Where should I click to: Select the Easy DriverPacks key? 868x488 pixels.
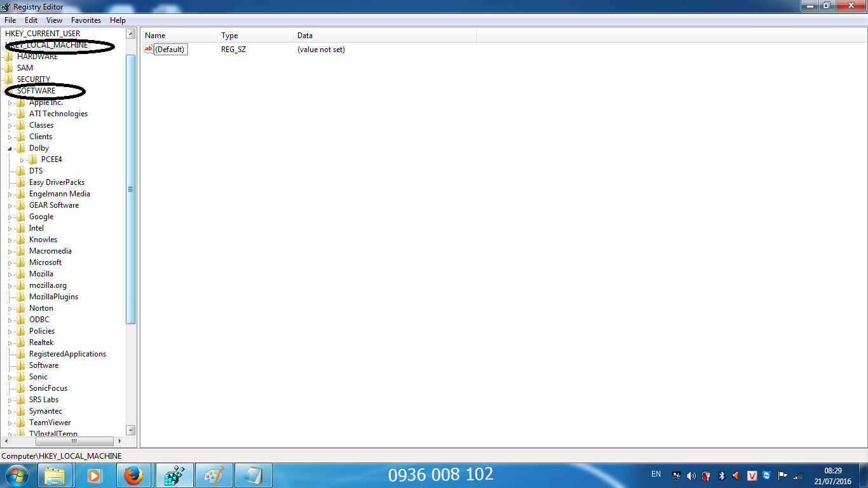pyautogui.click(x=57, y=182)
